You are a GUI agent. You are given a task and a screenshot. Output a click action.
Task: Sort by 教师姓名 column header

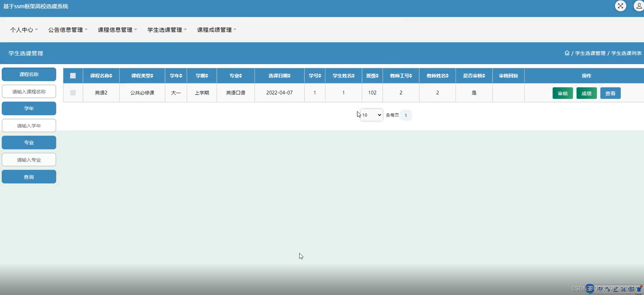pyautogui.click(x=438, y=76)
